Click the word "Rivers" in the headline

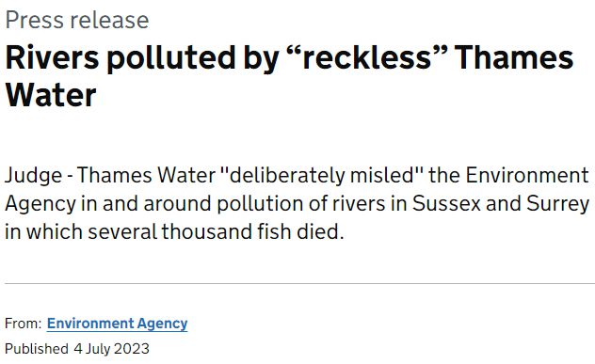53,57
